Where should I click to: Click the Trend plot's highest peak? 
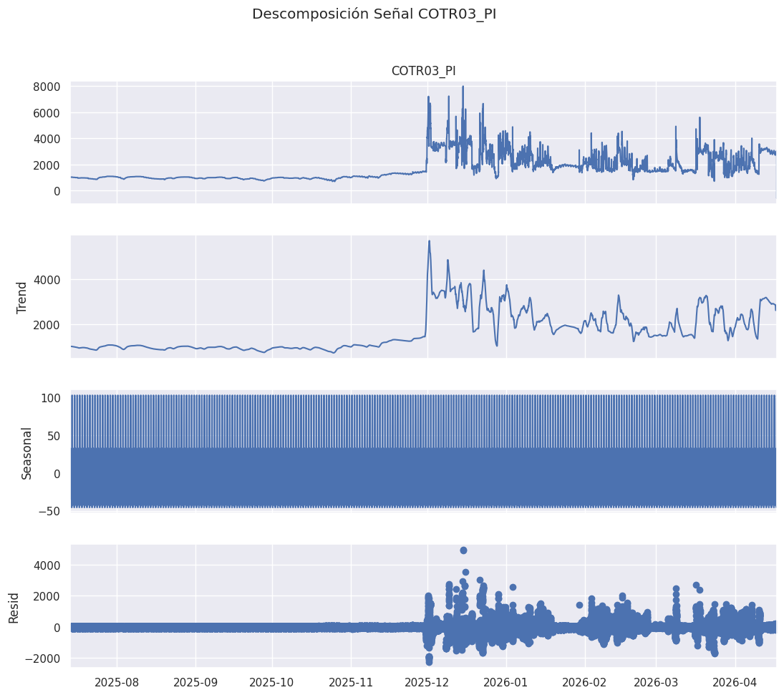point(429,241)
